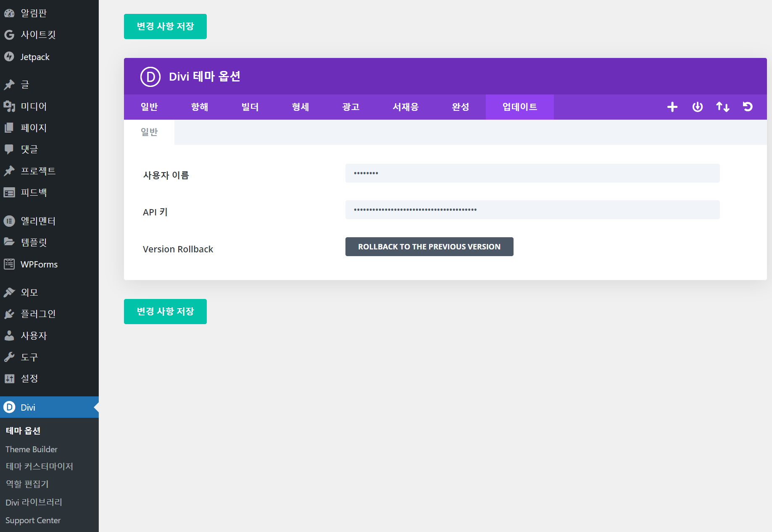The image size is (772, 532).
Task: Click the import/export arrows icon
Action: pos(723,107)
